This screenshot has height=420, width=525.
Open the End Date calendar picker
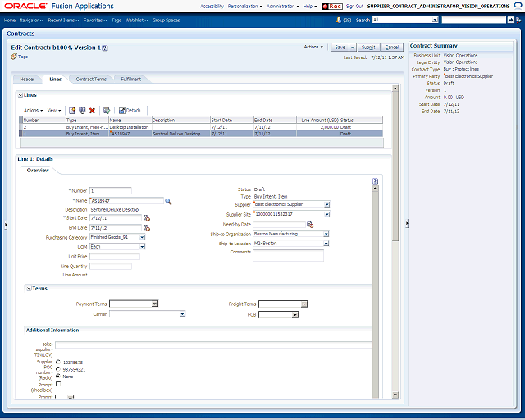coord(147,228)
